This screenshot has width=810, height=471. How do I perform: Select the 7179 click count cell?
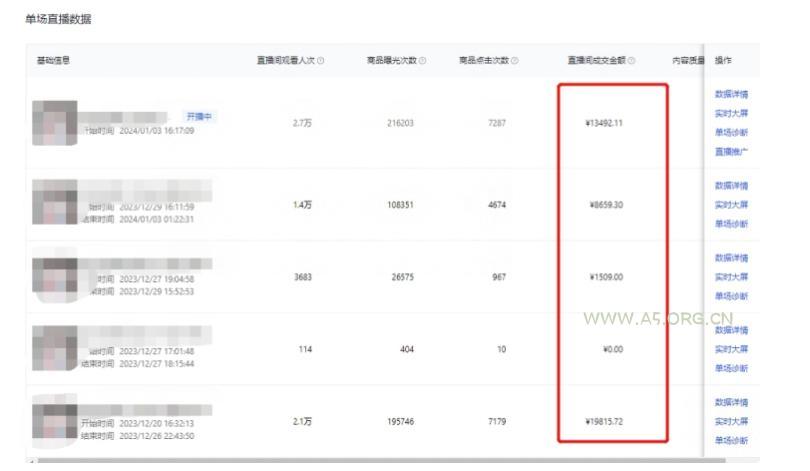497,421
